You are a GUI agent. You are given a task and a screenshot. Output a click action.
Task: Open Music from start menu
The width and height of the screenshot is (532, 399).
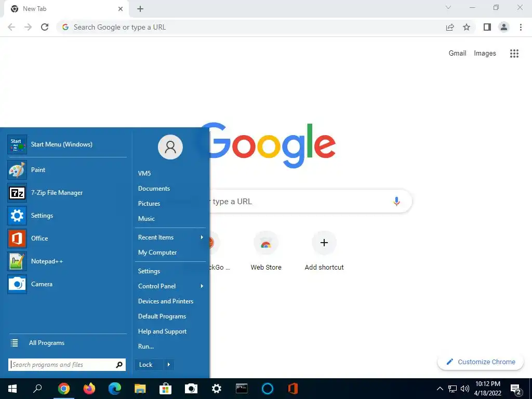[x=147, y=219]
